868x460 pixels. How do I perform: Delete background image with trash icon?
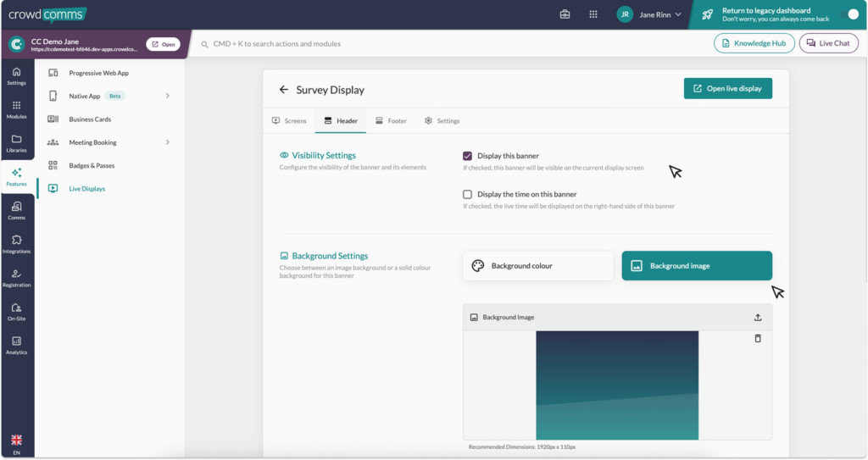coord(758,338)
